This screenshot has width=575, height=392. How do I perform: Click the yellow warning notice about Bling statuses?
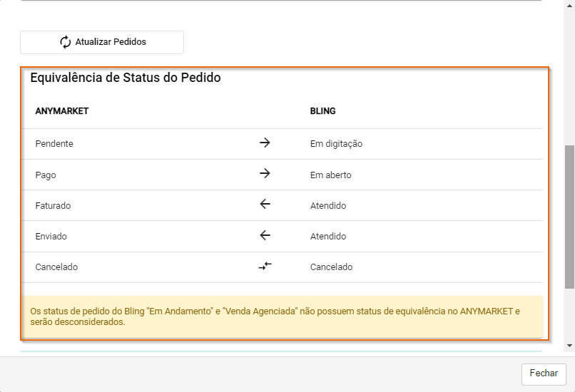(x=283, y=317)
